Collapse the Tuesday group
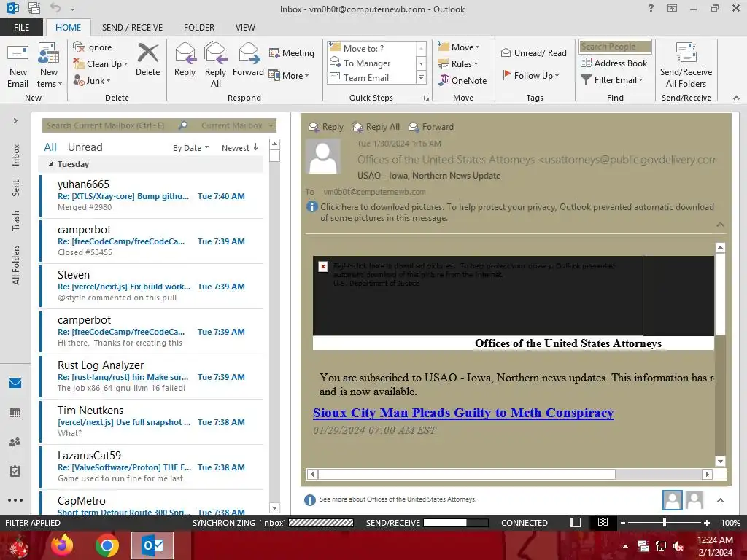Image resolution: width=747 pixels, height=560 pixels. tap(51, 164)
